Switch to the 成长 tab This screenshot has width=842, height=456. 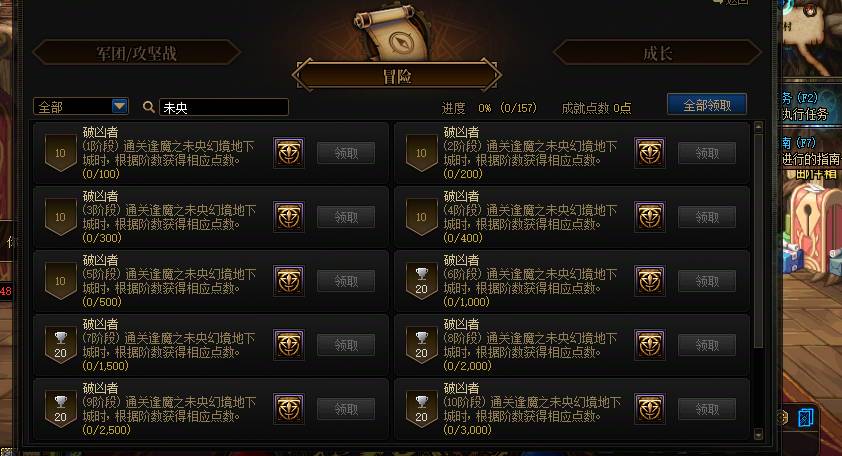[657, 53]
